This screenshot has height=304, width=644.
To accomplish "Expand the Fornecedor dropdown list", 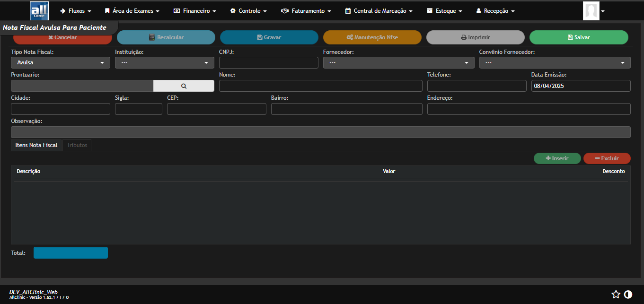I will coord(398,62).
